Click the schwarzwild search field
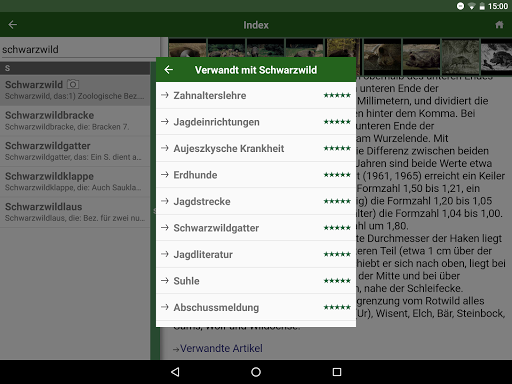Screen dimensions: 512x384 (x=80, y=49)
